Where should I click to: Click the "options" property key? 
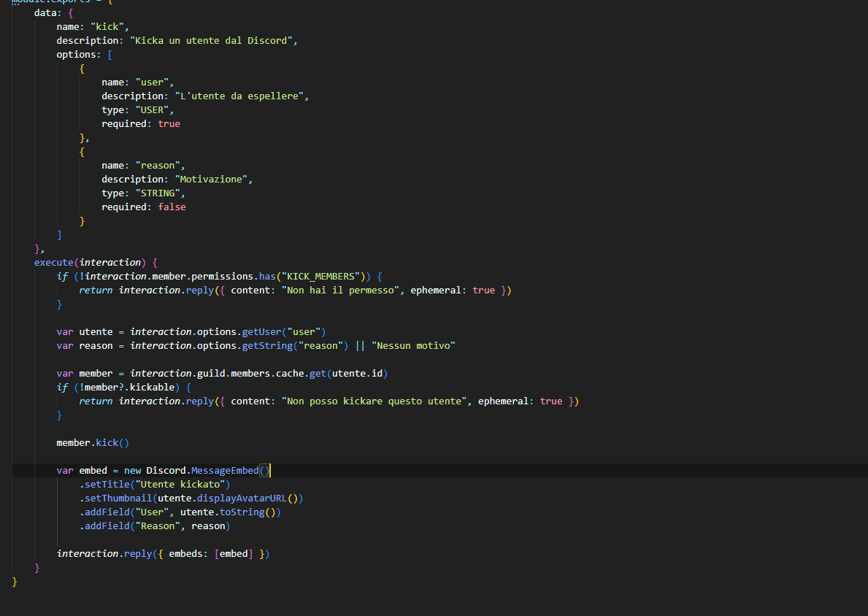point(76,54)
